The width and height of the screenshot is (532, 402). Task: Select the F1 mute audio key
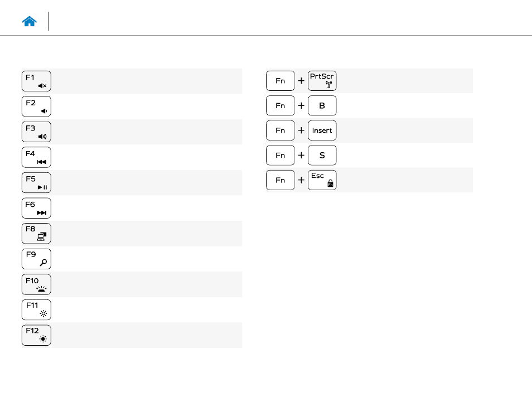click(x=36, y=81)
